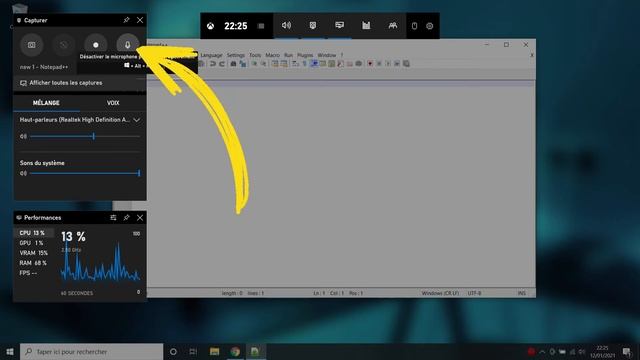Pin the Capturer widget
Image resolution: width=640 pixels, height=360 pixels.
[x=127, y=20]
